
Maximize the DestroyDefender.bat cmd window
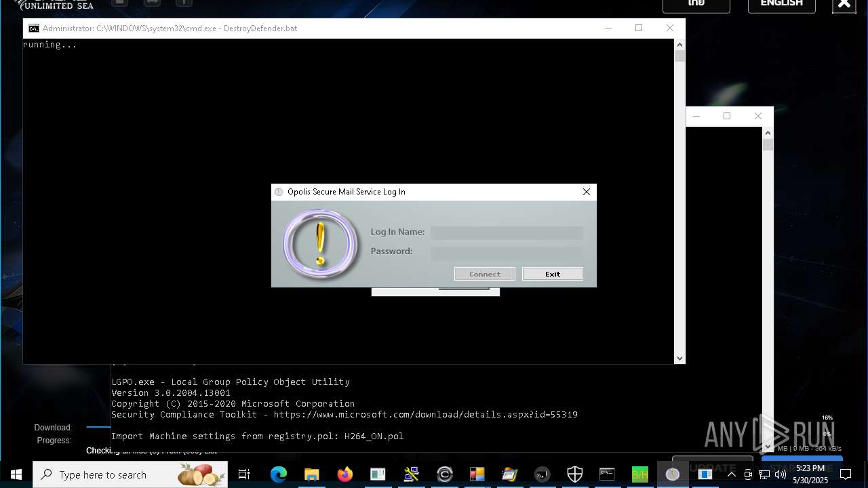pyautogui.click(x=639, y=28)
